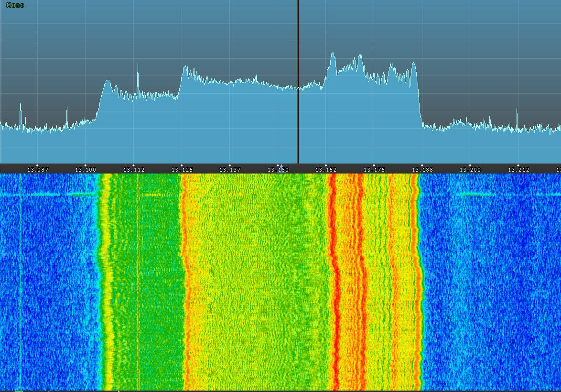Tune to 13.175 on the frequency ruler

coord(374,170)
